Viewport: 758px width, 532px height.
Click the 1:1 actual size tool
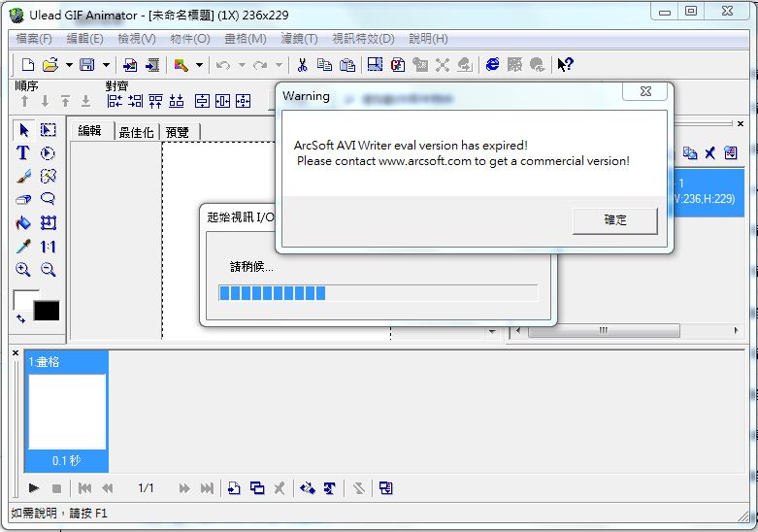click(x=48, y=247)
